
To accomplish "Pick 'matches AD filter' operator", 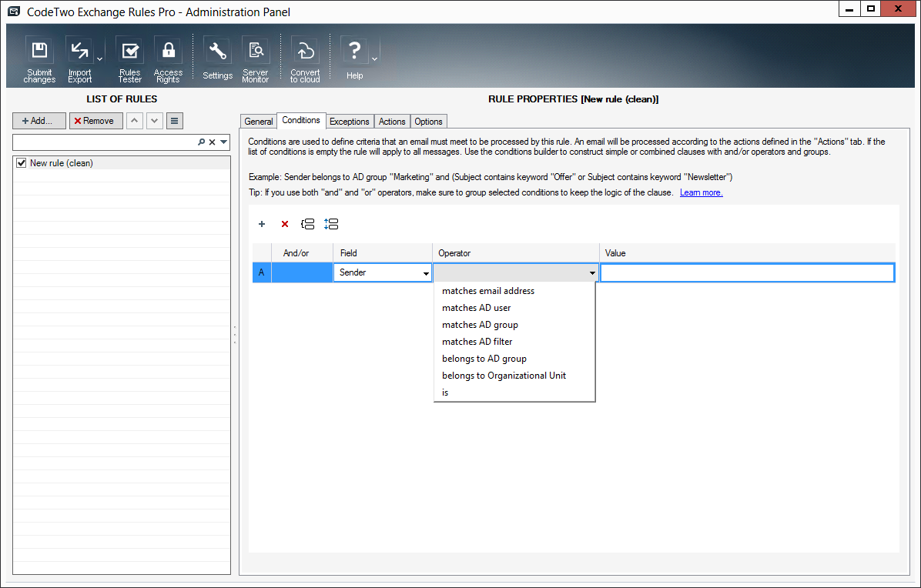I will click(514, 342).
